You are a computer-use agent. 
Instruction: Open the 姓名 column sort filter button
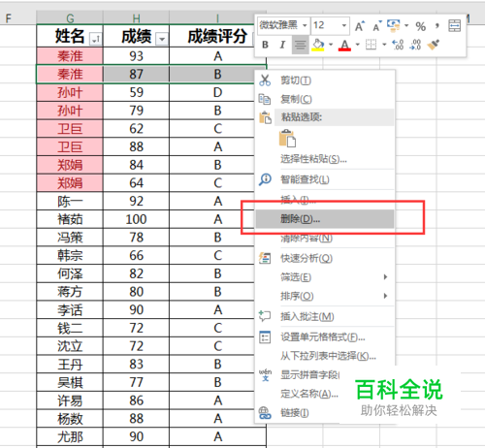pos(96,40)
